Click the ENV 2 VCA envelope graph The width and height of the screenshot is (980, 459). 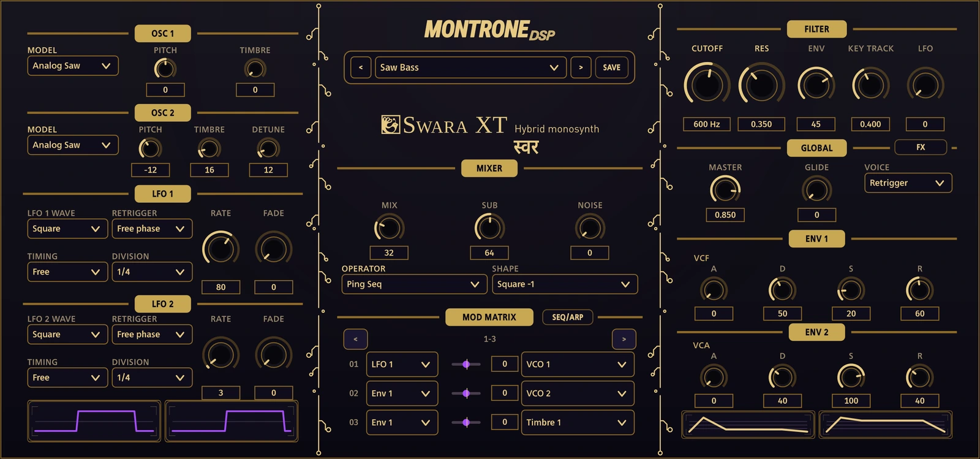[x=886, y=424]
